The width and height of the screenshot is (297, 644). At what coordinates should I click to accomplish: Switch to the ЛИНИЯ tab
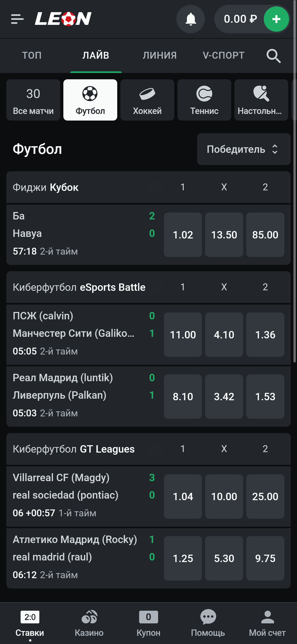click(x=160, y=56)
